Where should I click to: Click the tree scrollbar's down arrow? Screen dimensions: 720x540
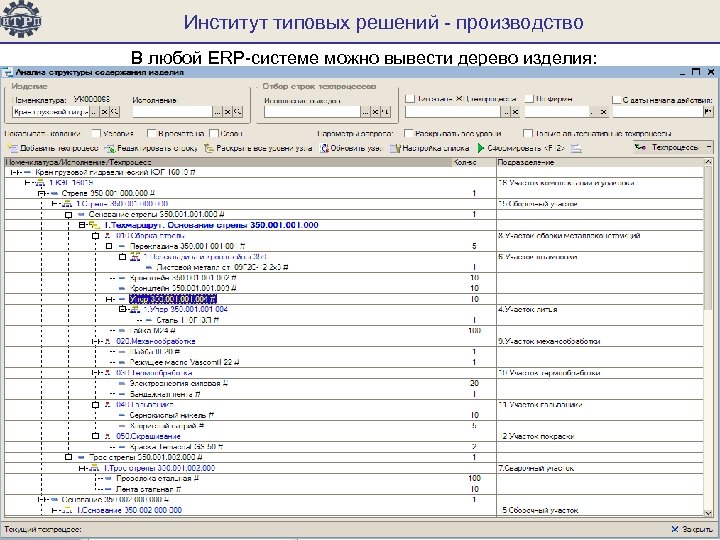(708, 513)
